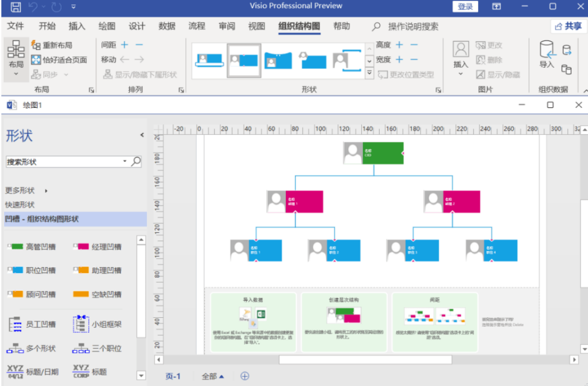Open the 页-1 page tab
The height and width of the screenshot is (386, 588).
pos(173,376)
